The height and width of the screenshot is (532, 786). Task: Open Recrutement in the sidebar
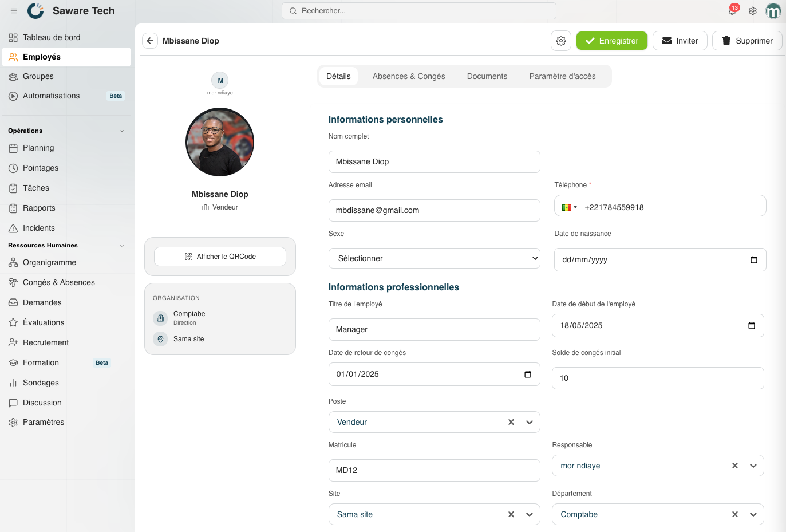(x=66, y=342)
